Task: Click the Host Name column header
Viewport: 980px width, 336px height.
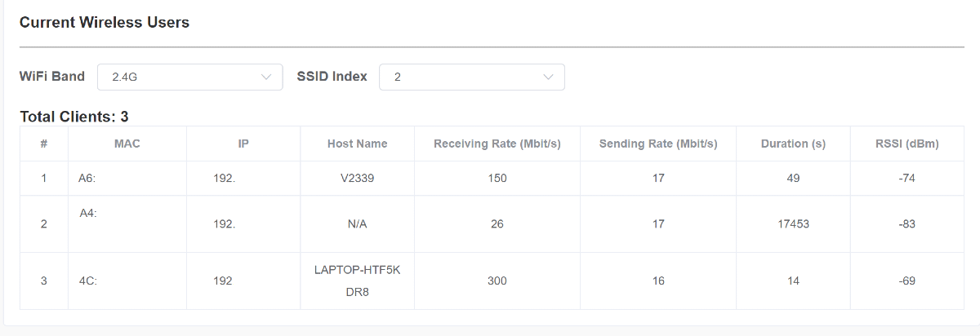Action: [357, 144]
